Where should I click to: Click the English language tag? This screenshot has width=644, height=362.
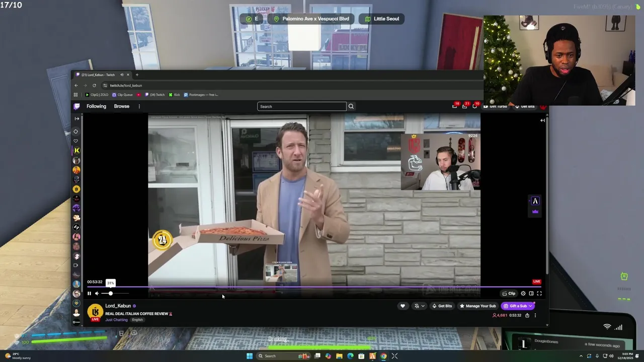(137, 320)
